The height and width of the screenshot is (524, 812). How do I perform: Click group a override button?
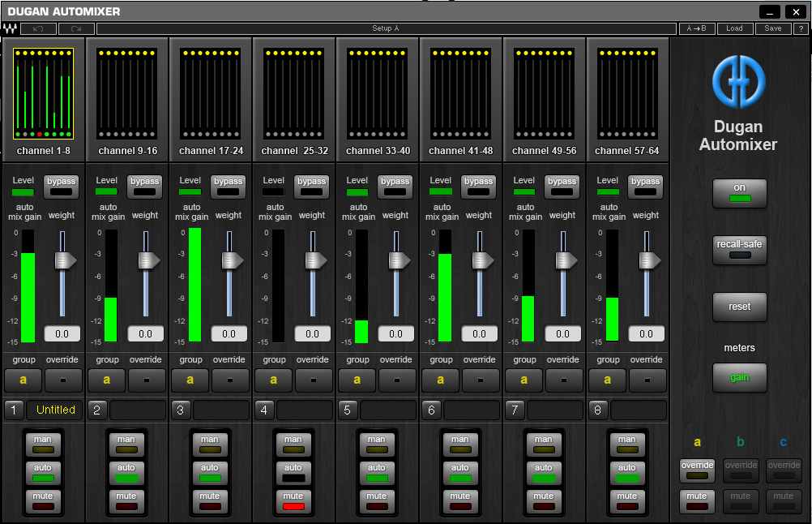point(697,470)
